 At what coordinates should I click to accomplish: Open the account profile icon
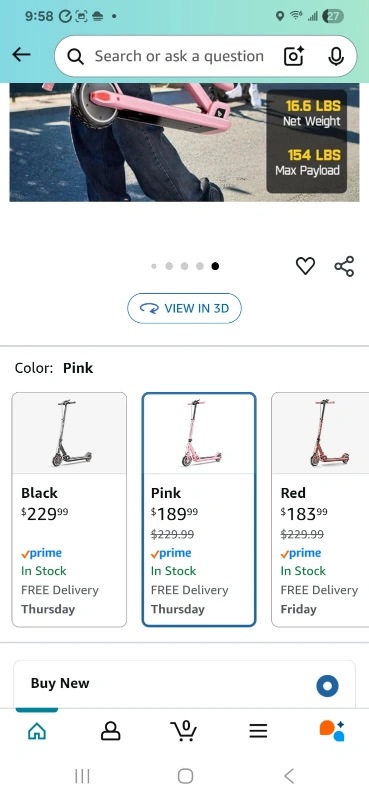[x=110, y=731]
